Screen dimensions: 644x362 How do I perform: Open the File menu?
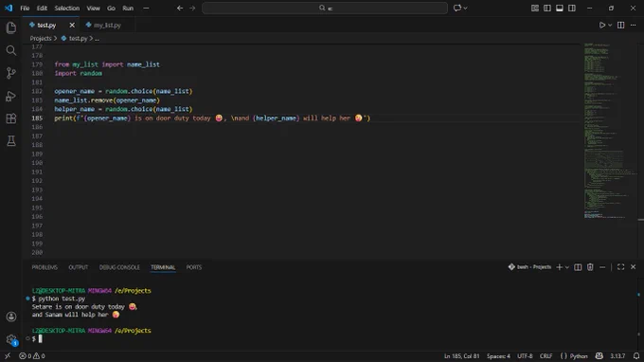point(25,9)
